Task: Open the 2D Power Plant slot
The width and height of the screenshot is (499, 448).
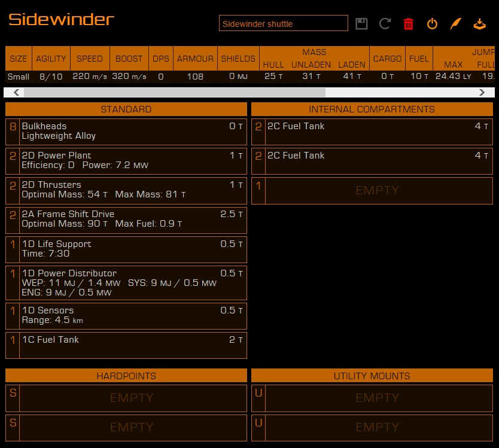Action: click(126, 161)
